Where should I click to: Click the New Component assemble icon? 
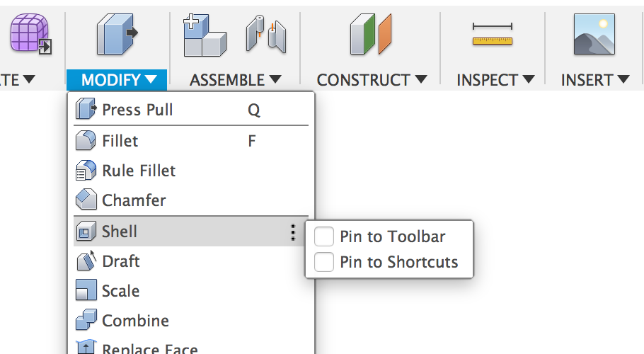pyautogui.click(x=204, y=36)
